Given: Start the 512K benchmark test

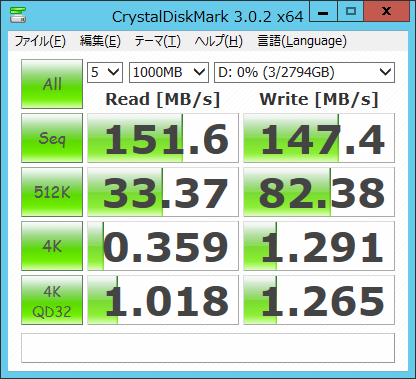Looking at the screenshot, I should 52,192.
